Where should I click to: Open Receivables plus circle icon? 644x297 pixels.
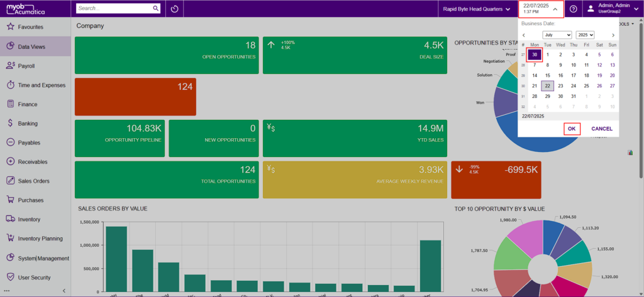click(11, 161)
